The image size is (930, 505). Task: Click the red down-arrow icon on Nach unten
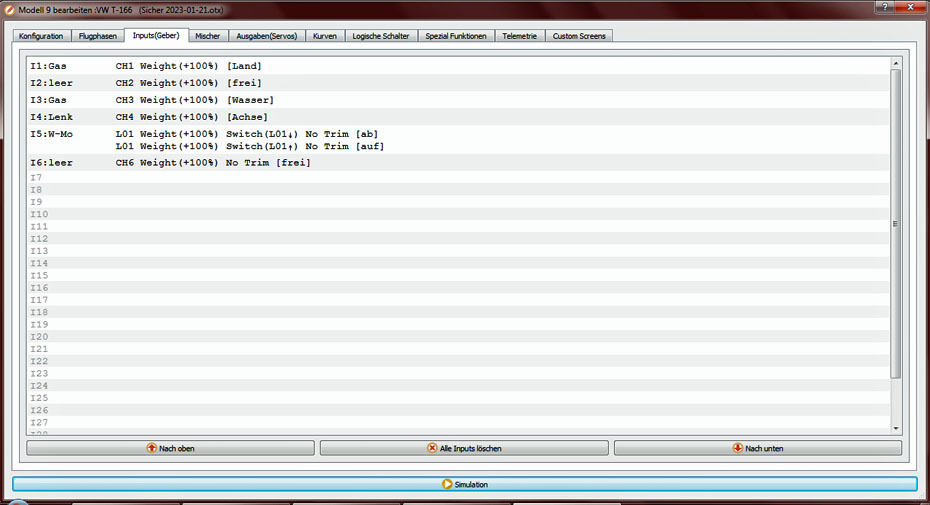(x=738, y=448)
